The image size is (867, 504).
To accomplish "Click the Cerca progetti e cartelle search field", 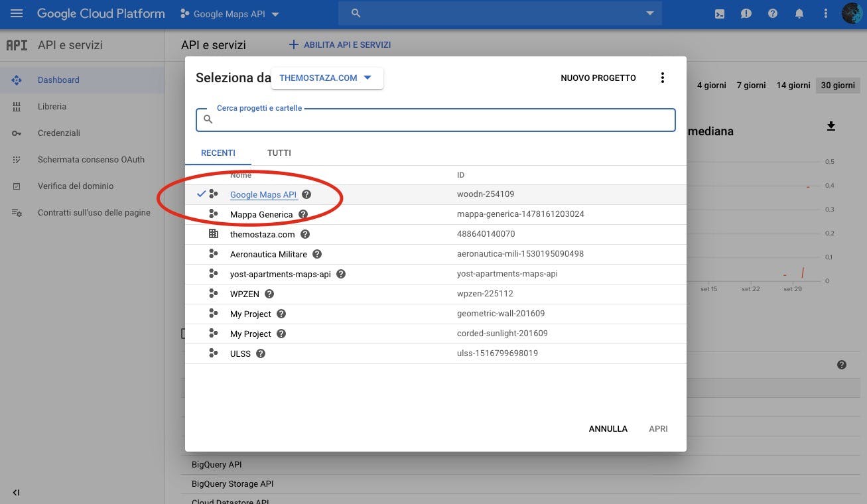I will 435,119.
